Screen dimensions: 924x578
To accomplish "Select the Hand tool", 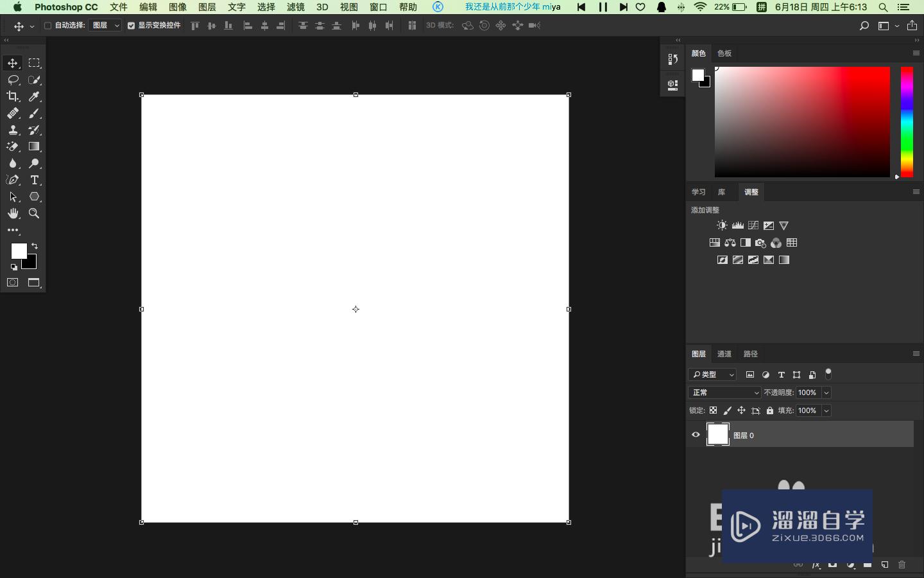I will [x=13, y=213].
